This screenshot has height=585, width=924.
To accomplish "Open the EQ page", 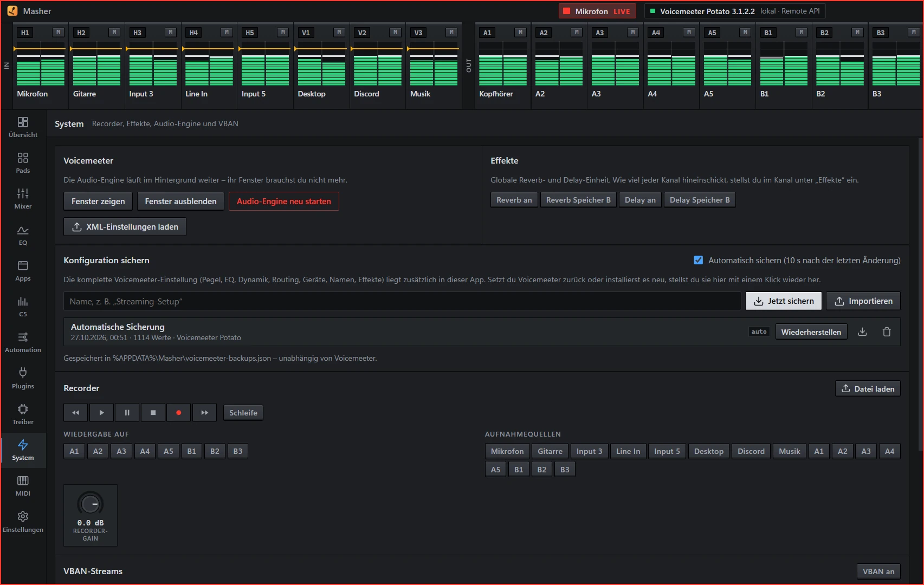I will 23,235.
